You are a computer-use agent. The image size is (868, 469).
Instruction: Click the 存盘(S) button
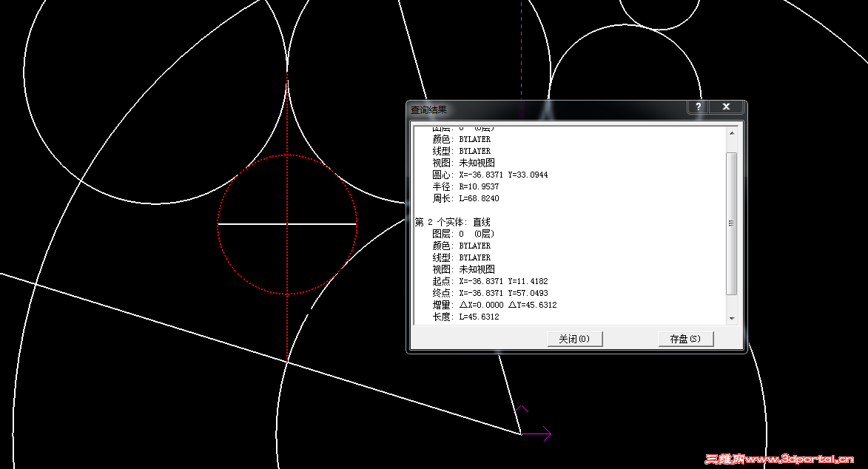685,339
